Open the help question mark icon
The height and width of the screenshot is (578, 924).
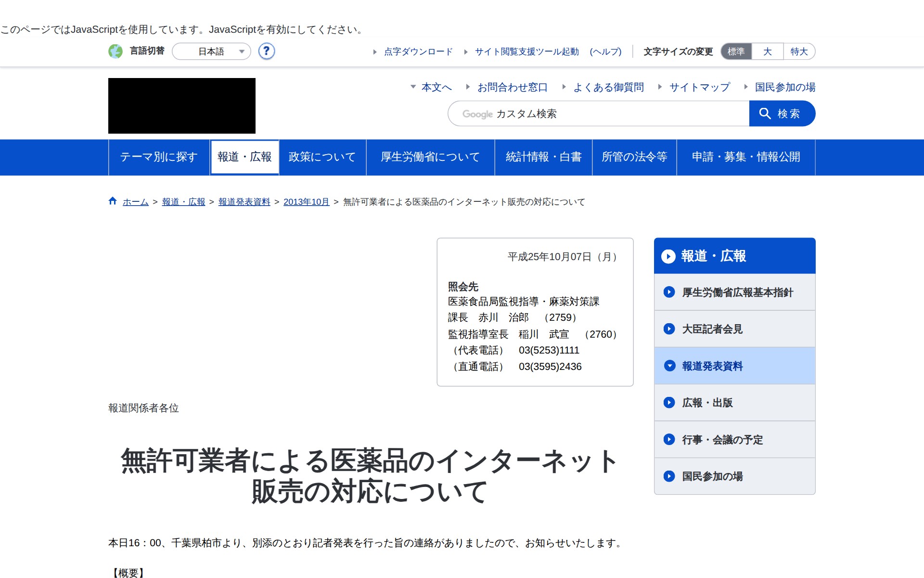pyautogui.click(x=266, y=51)
